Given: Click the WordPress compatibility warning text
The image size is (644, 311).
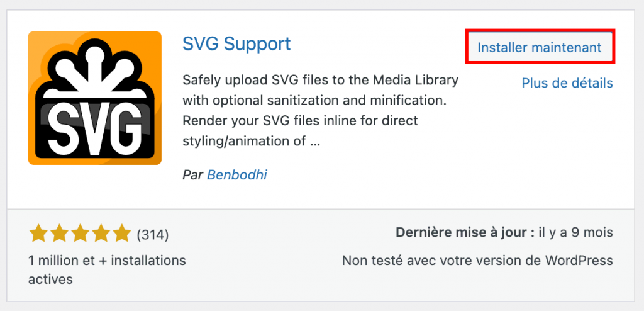Looking at the screenshot, I should 477,260.
